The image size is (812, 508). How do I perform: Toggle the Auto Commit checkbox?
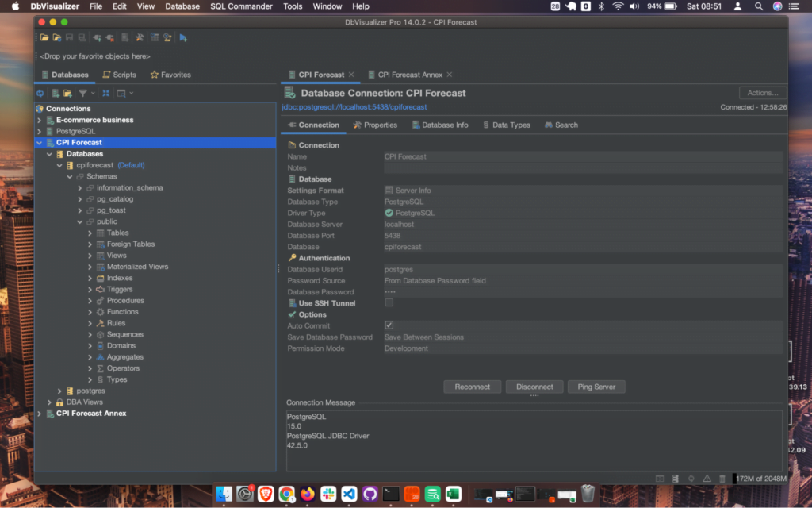click(389, 325)
